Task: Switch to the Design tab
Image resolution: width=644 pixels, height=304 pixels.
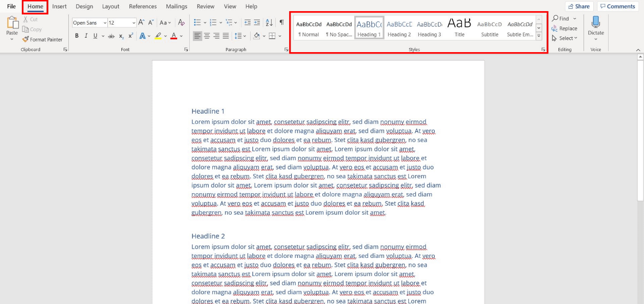Action: (84, 7)
